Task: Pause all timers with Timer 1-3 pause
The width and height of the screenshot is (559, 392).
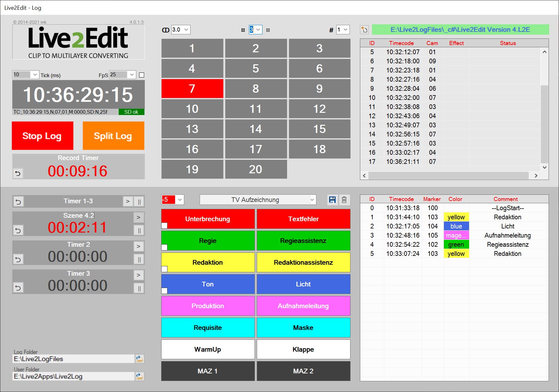Action: [139, 202]
